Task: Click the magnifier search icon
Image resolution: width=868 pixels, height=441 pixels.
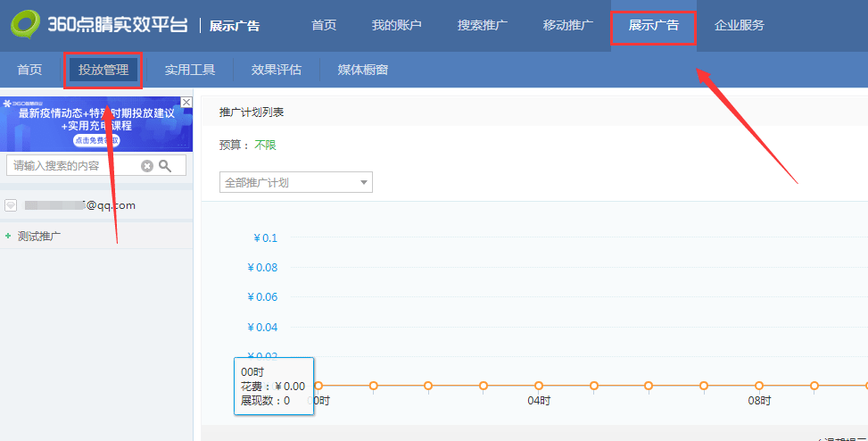Action: pyautogui.click(x=165, y=166)
